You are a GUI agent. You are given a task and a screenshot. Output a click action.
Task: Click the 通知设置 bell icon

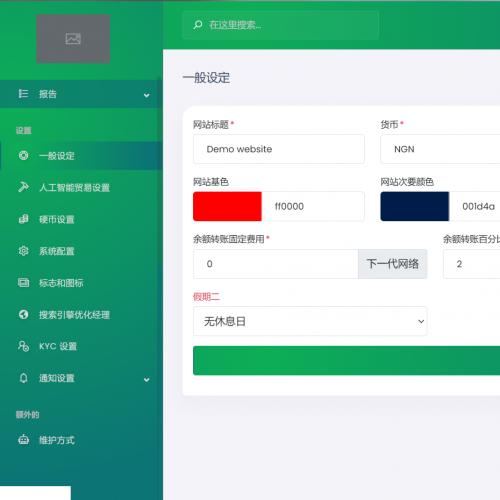(x=23, y=378)
